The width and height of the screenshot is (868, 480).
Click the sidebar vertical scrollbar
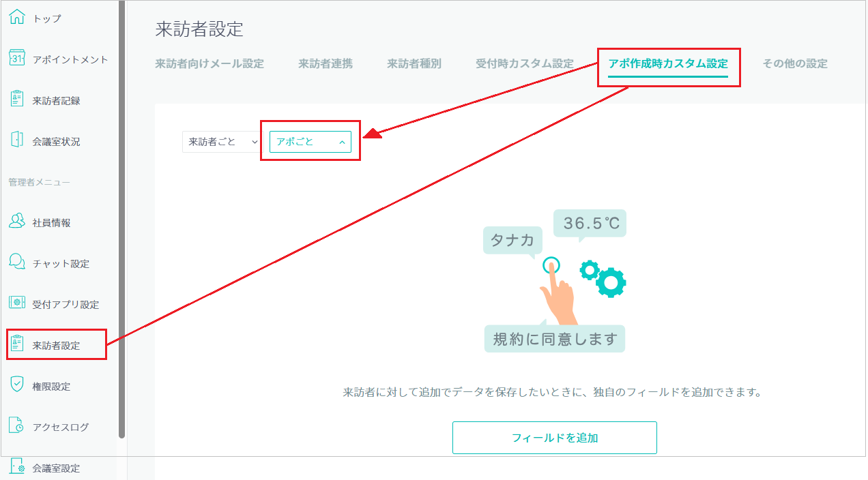coord(121,218)
